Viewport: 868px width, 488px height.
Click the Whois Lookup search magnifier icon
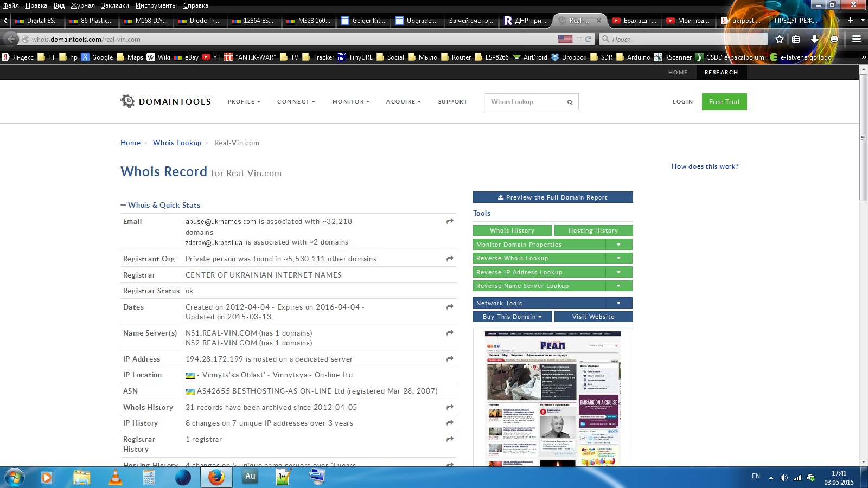pos(570,102)
